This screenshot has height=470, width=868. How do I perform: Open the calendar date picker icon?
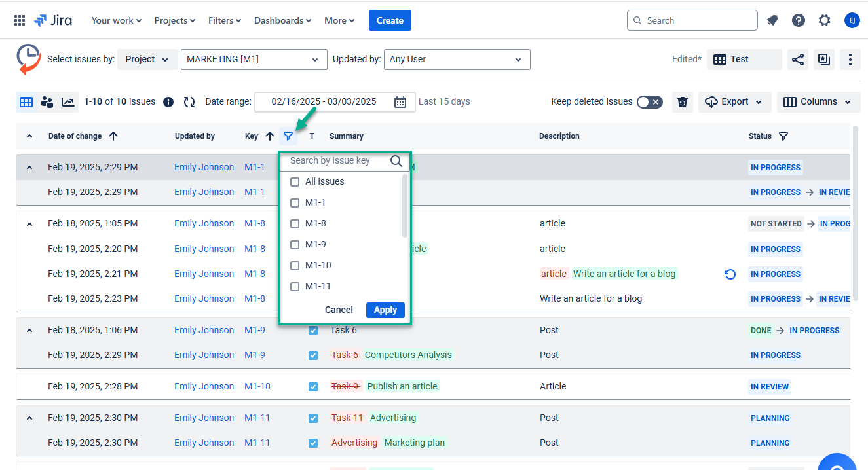400,102
